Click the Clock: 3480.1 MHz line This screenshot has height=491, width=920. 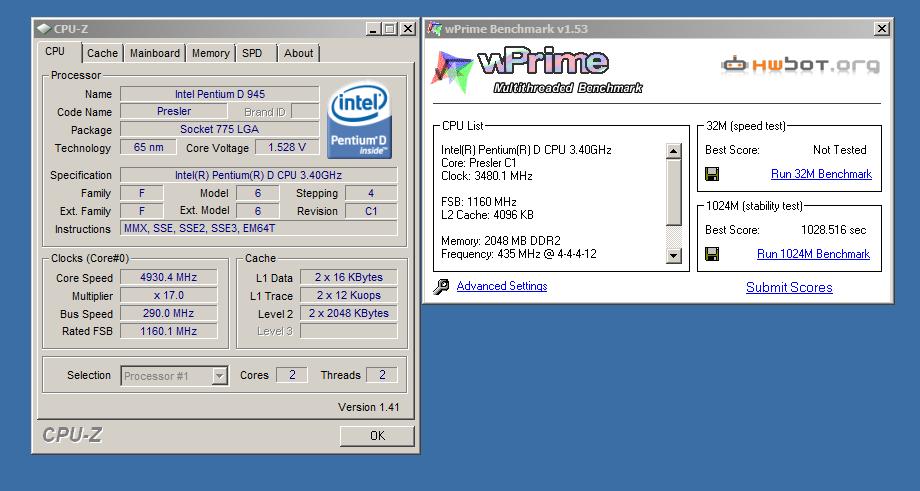[486, 176]
